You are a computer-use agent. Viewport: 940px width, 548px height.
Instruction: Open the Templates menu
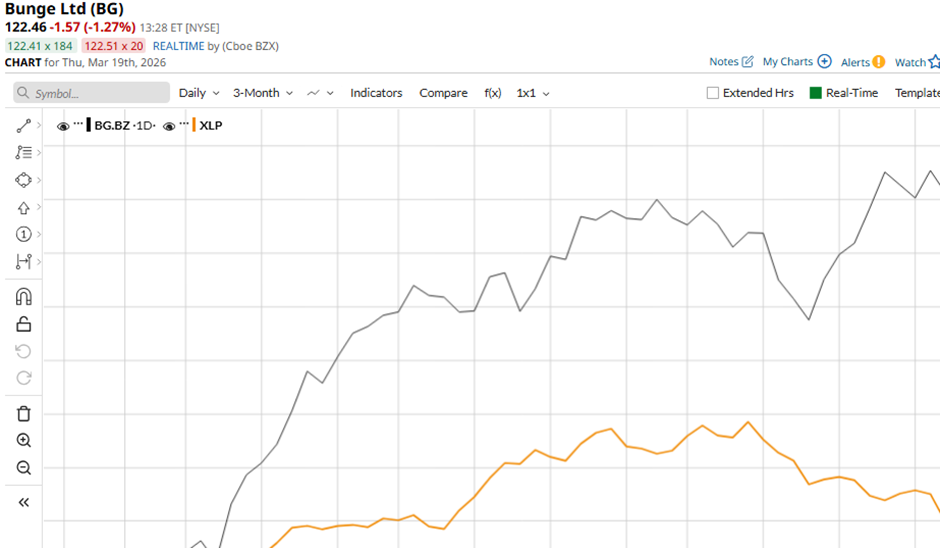click(917, 93)
